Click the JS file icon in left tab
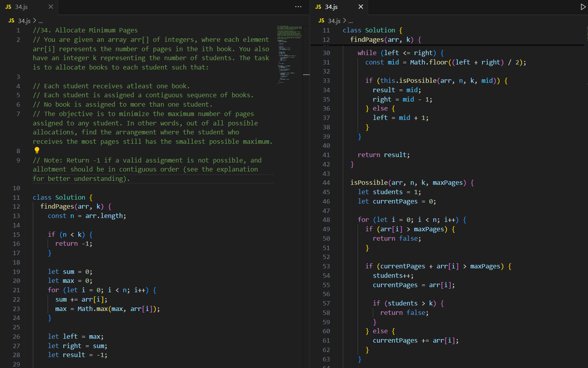 8,7
